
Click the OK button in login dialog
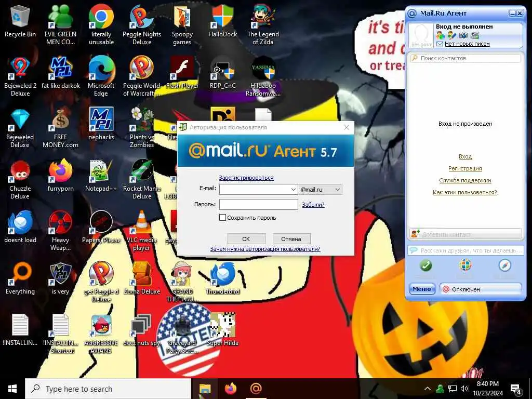coord(246,239)
